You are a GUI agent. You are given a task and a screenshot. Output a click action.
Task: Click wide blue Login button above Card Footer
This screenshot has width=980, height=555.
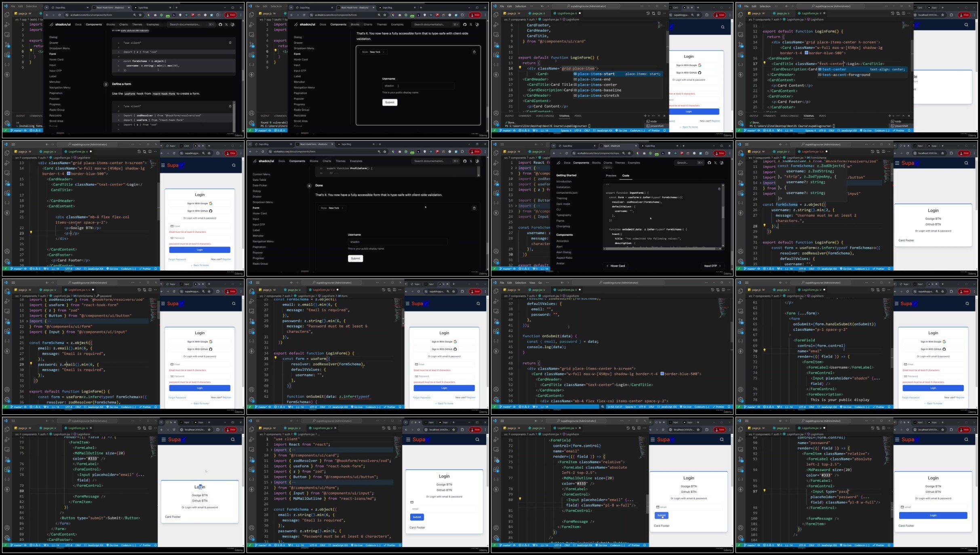(933, 515)
